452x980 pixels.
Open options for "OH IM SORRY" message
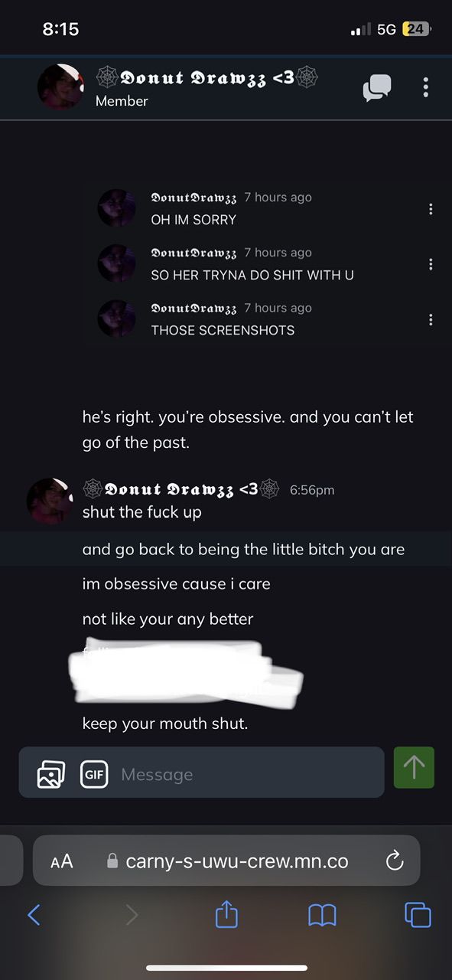pyautogui.click(x=431, y=209)
